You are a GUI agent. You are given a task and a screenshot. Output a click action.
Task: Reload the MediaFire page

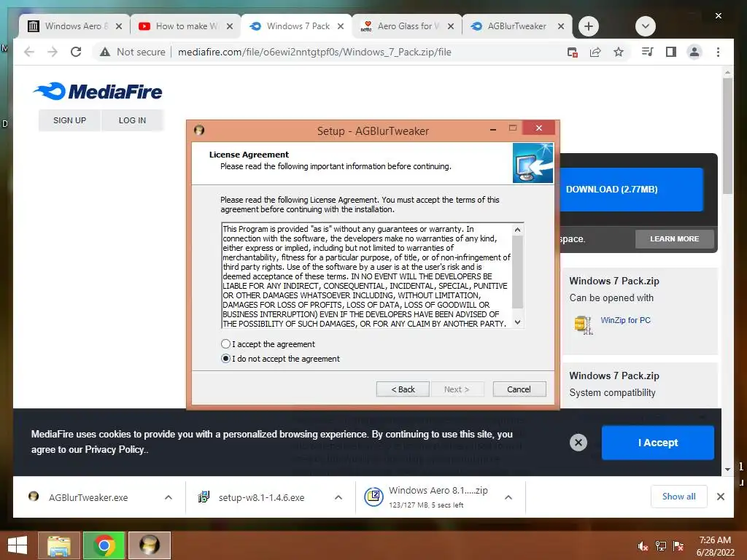(76, 52)
